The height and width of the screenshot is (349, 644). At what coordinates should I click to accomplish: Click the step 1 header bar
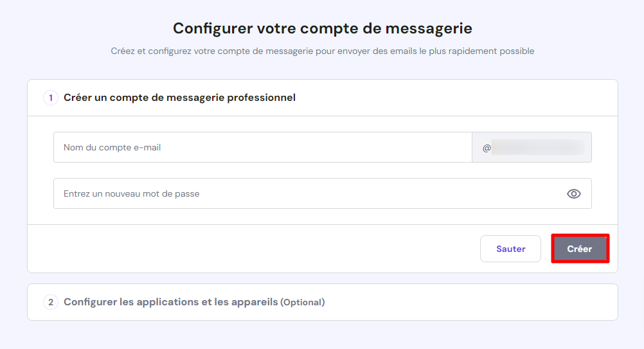coord(450,98)
